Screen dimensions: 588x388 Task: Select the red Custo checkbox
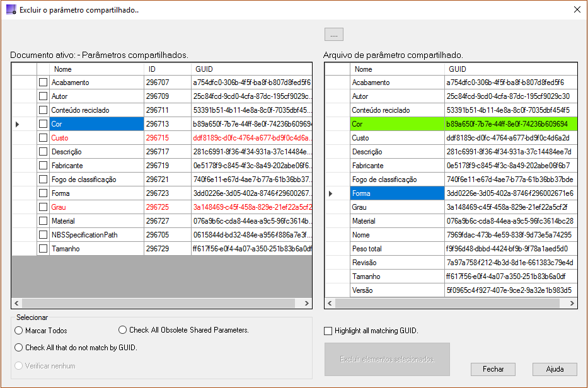point(43,138)
